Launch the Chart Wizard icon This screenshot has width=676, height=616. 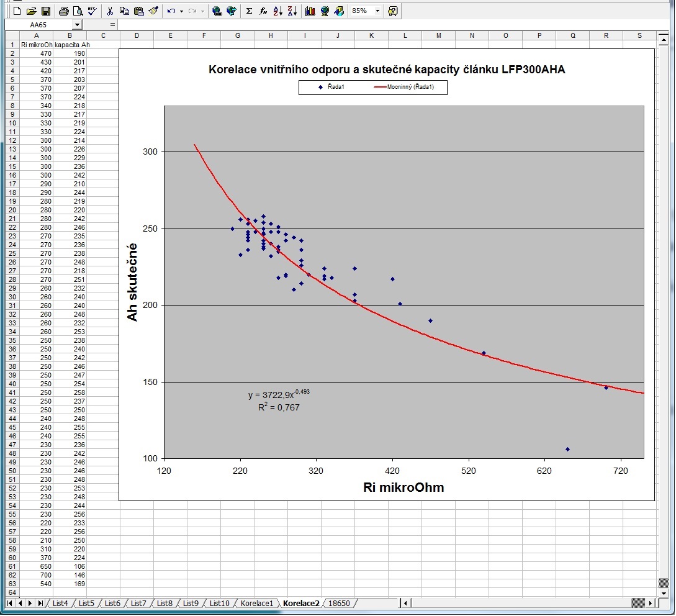coord(310,11)
